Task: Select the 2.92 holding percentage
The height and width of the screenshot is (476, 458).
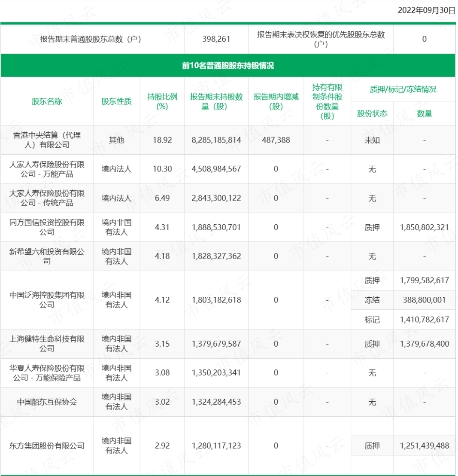Action: tap(162, 445)
